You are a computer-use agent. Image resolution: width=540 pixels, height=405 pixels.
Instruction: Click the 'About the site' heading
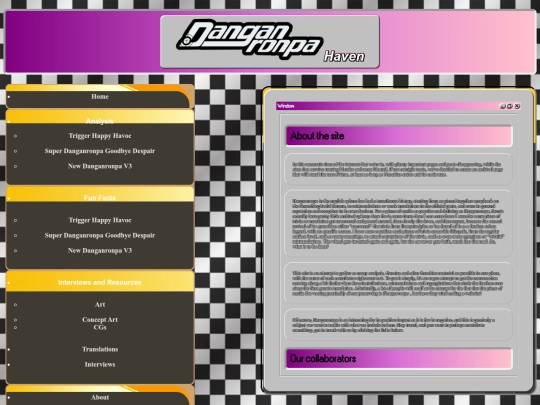point(317,136)
